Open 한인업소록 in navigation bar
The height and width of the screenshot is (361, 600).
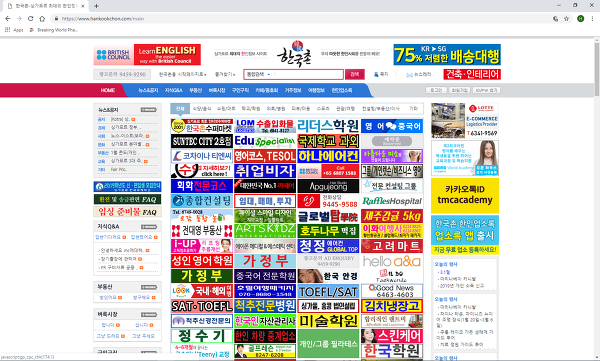[342, 90]
